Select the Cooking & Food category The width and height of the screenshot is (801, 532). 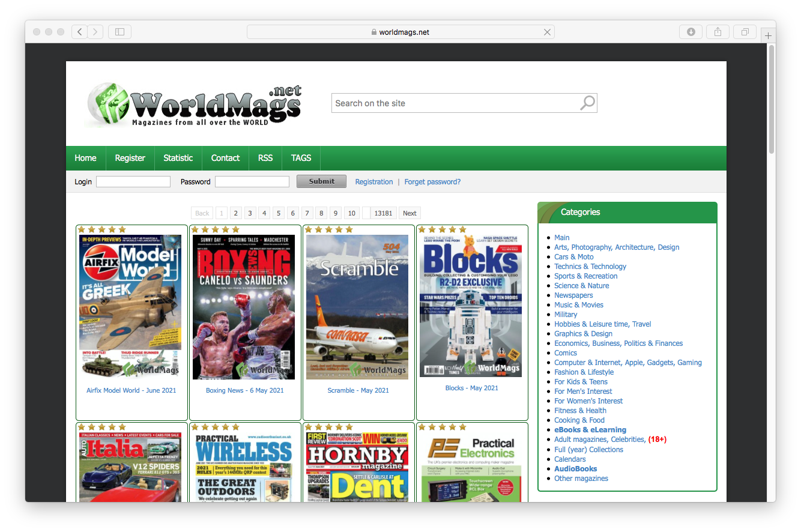(579, 420)
